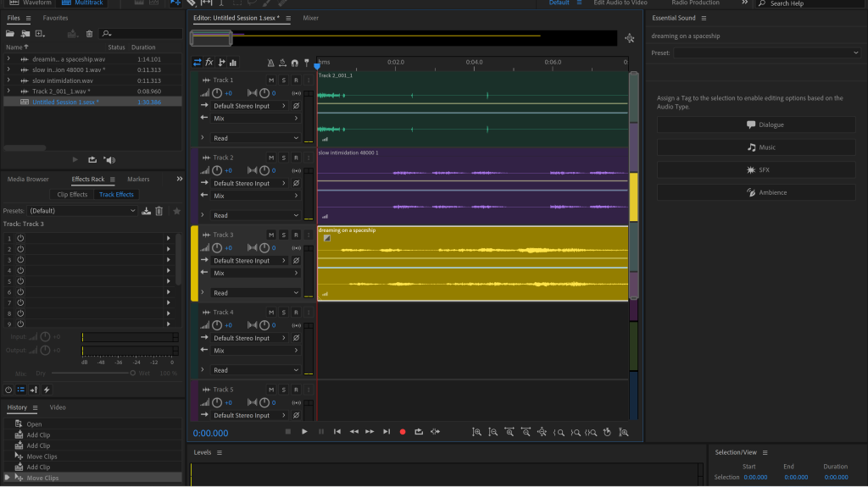
Task: Mark effects preset as favorite star
Action: pos(176,211)
